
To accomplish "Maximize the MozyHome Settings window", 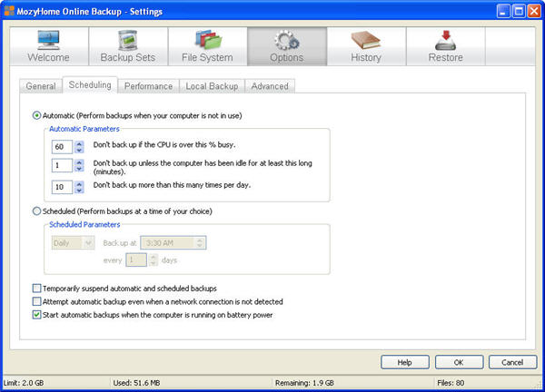I will click(519, 11).
